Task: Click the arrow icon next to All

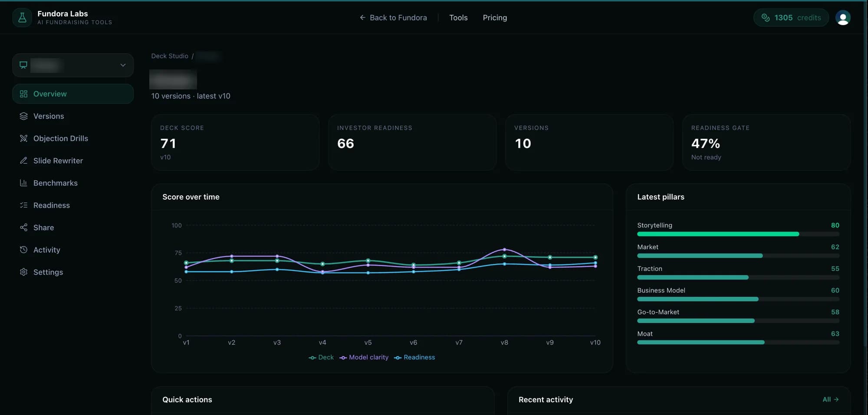Action: coord(836,399)
